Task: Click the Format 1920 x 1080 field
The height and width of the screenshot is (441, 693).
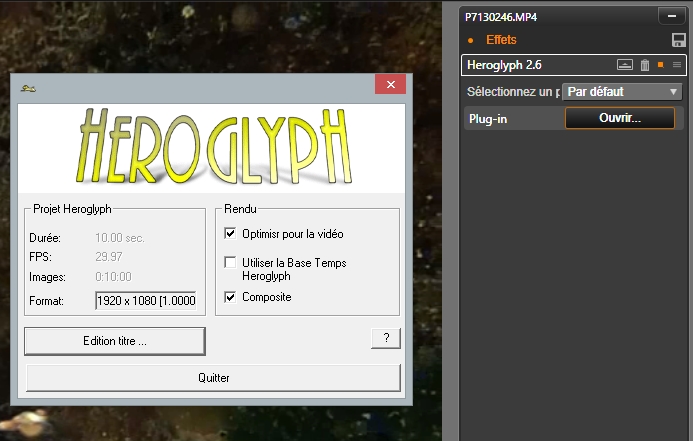Action: (146, 300)
